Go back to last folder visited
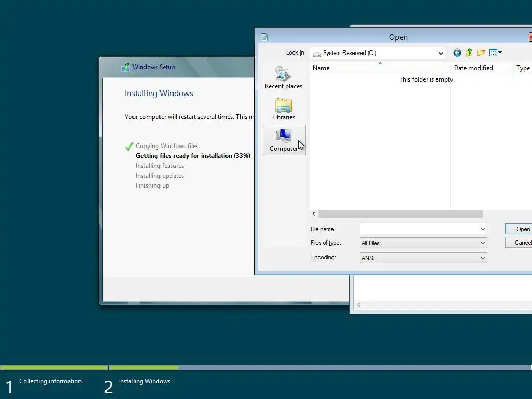The width and height of the screenshot is (532, 399). [457, 52]
